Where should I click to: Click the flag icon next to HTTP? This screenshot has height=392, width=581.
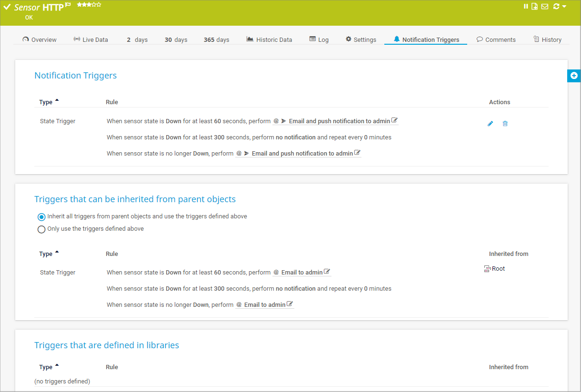(x=68, y=5)
